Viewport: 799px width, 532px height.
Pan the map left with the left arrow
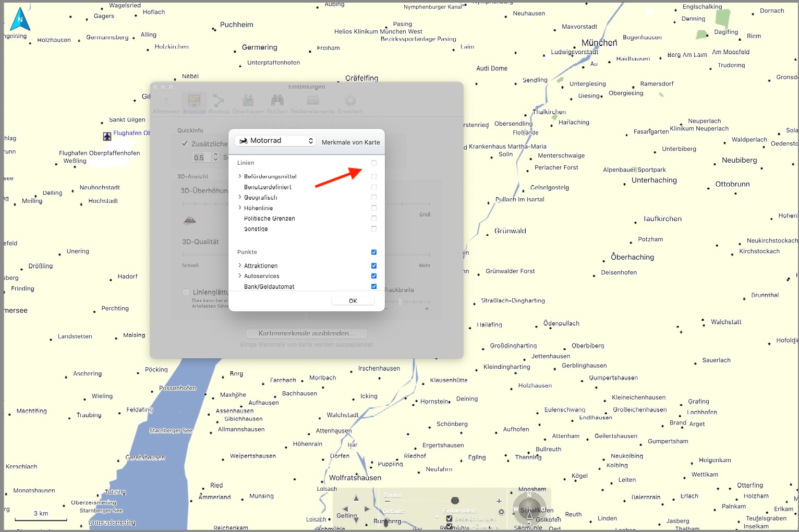345,509
